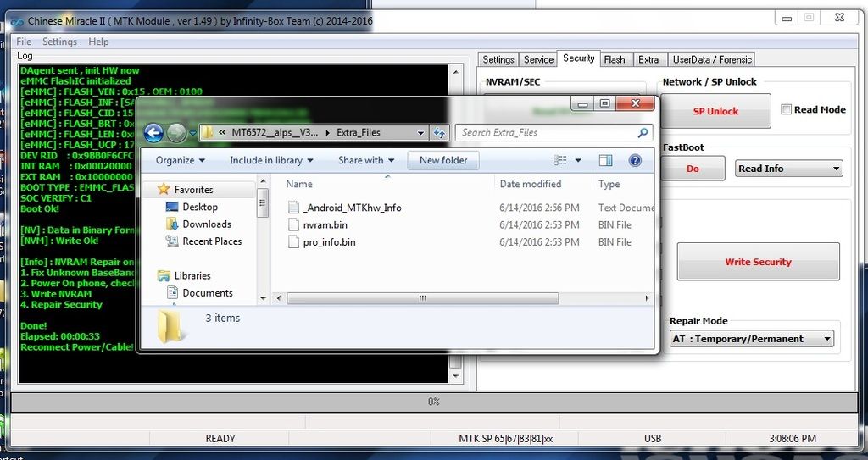Click the Explorer back arrow button
Image resolution: width=868 pixels, height=460 pixels.
coord(153,133)
